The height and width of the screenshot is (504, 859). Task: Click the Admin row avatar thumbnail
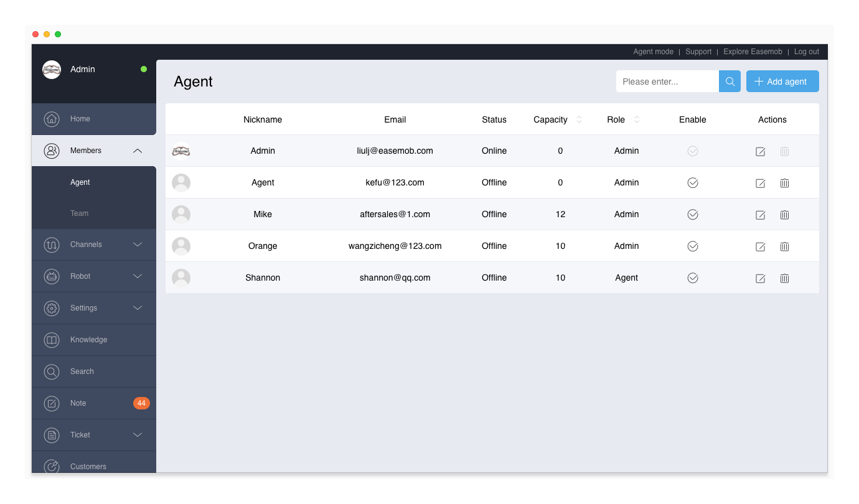tap(181, 151)
